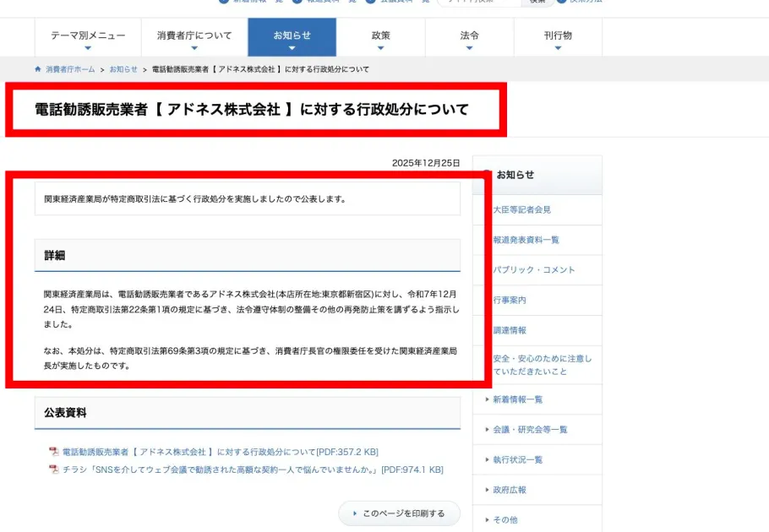This screenshot has width=769, height=532.
Task: Open 安全・安心のために注意していただきたいこと sidebar link
Action: 542,365
